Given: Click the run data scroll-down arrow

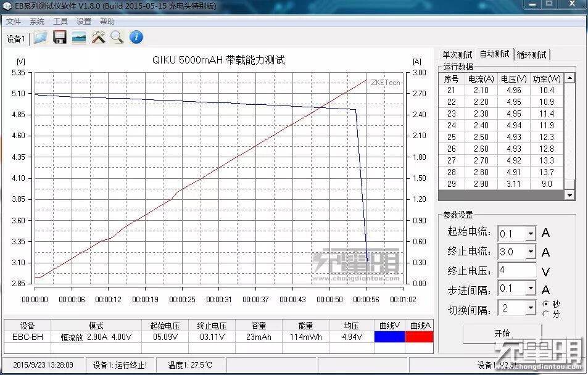Looking at the screenshot, I should click(x=569, y=195).
